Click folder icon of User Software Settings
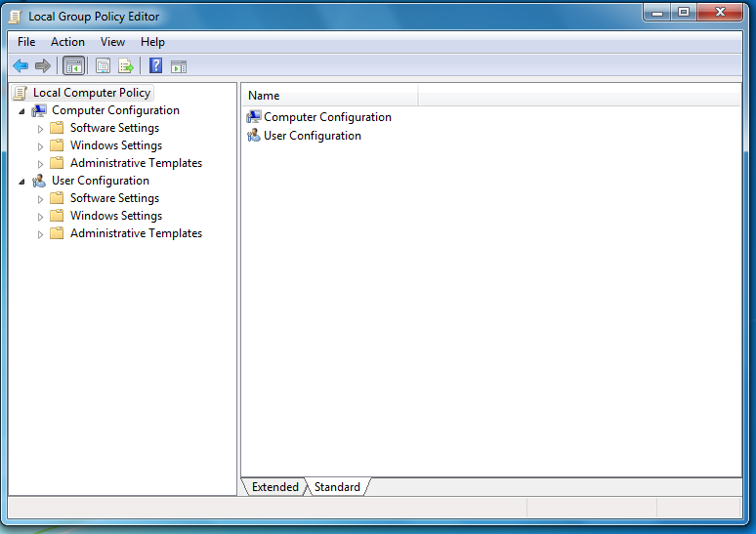The height and width of the screenshot is (534, 756). pos(57,198)
